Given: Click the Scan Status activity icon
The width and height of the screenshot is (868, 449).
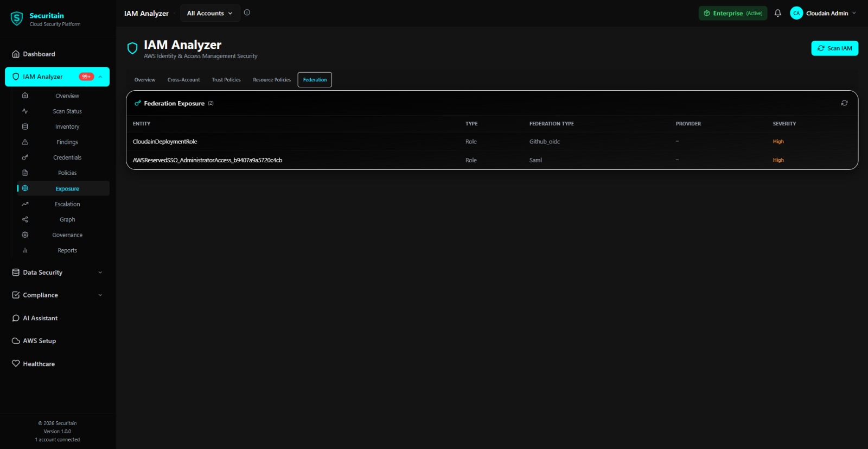Looking at the screenshot, I should tap(25, 111).
